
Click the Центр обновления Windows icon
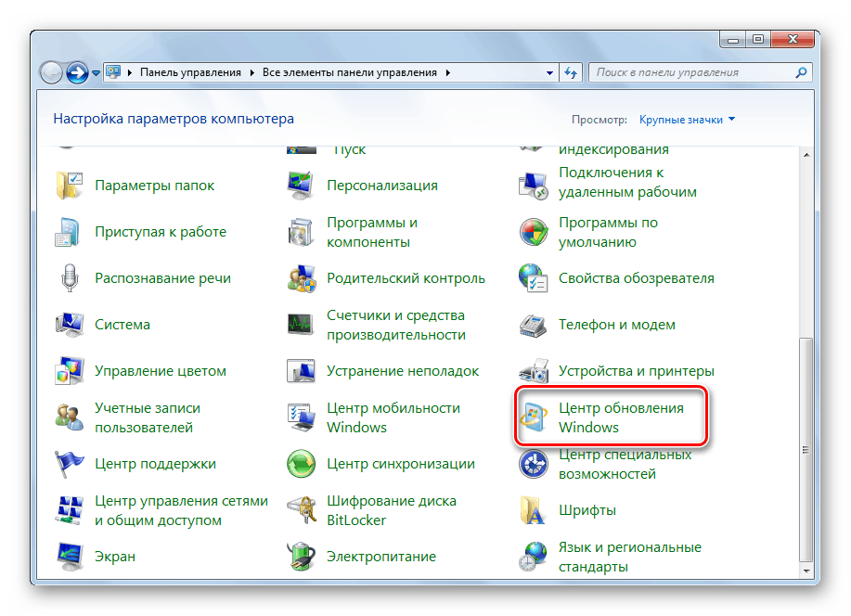coord(534,417)
